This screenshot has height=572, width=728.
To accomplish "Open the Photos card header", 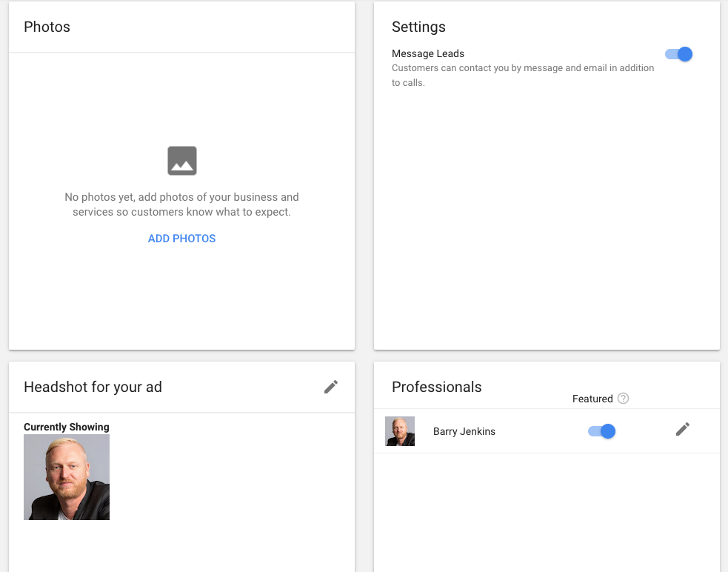I will [x=47, y=27].
